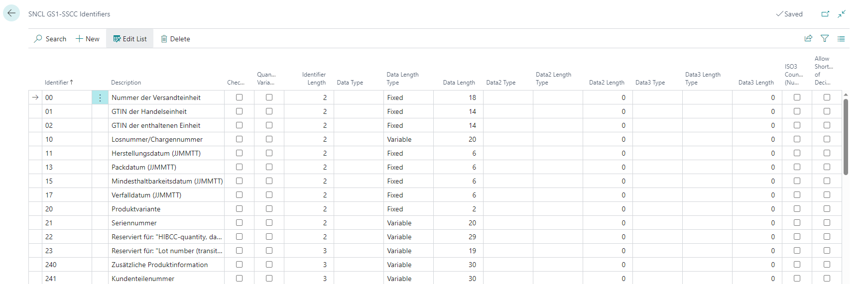Select the Data Length Type cell for Seriennummer
868x284 pixels.
[408, 223]
